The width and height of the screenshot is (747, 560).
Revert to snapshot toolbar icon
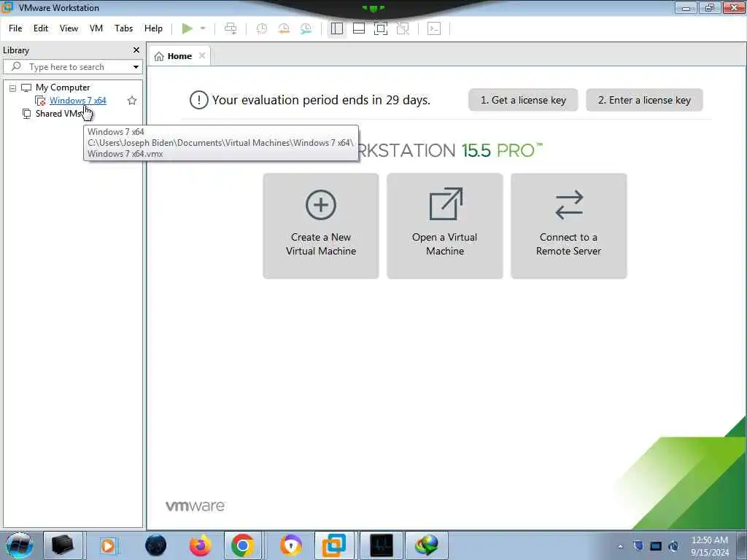point(284,28)
